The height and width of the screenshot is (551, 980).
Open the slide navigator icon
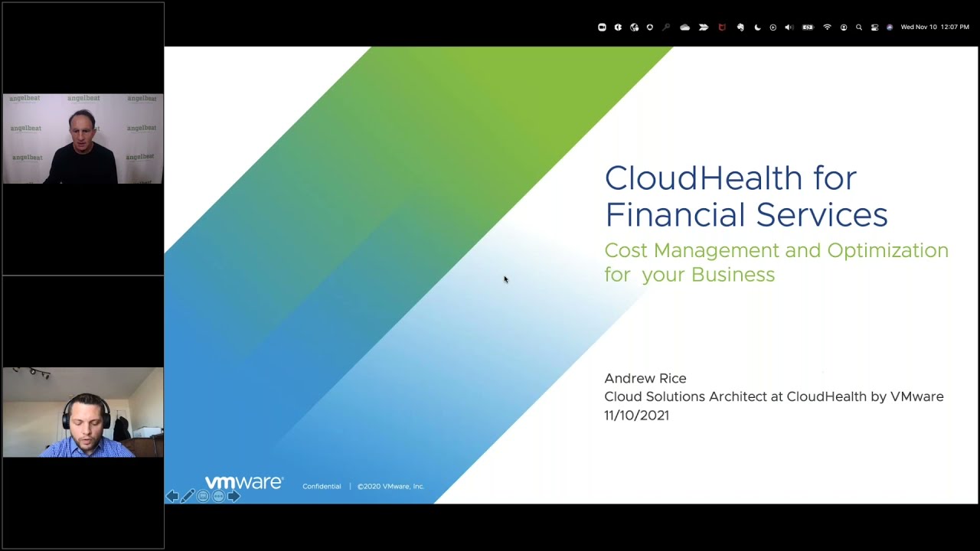203,496
